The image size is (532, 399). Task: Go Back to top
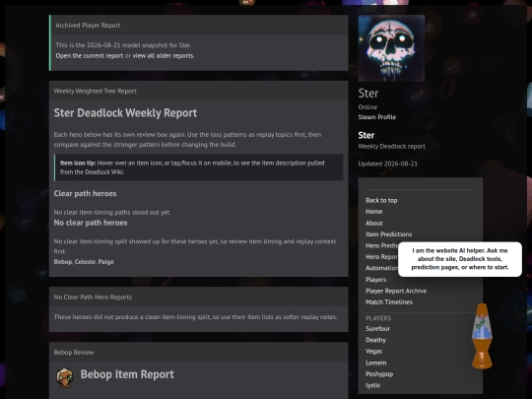click(381, 201)
